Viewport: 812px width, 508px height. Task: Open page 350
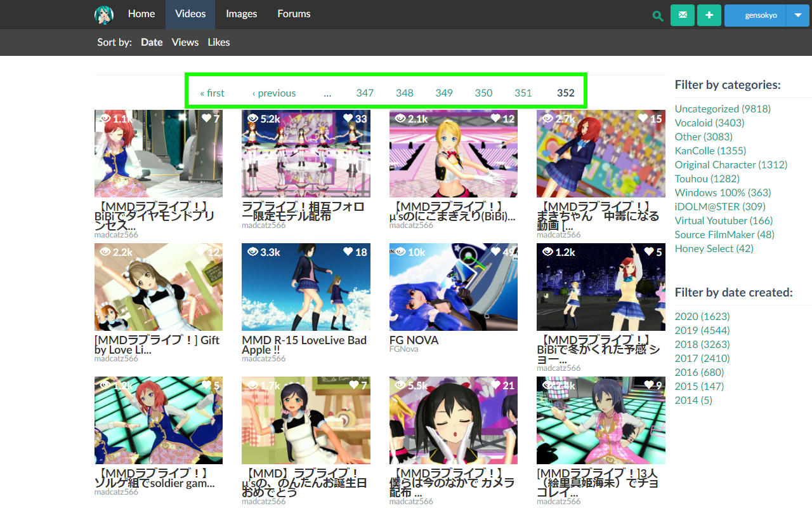pos(483,93)
